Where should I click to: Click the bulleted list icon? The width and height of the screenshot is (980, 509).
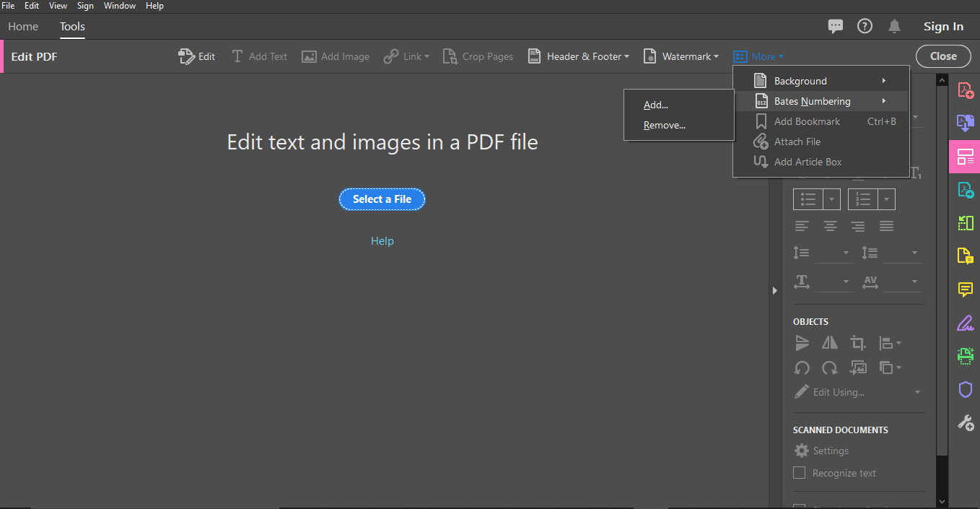(808, 199)
